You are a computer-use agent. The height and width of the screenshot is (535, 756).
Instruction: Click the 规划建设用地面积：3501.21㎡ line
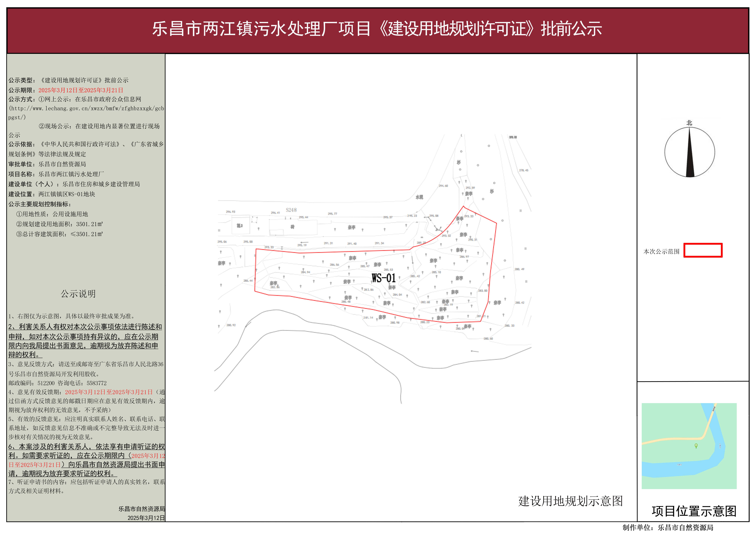(x=59, y=224)
